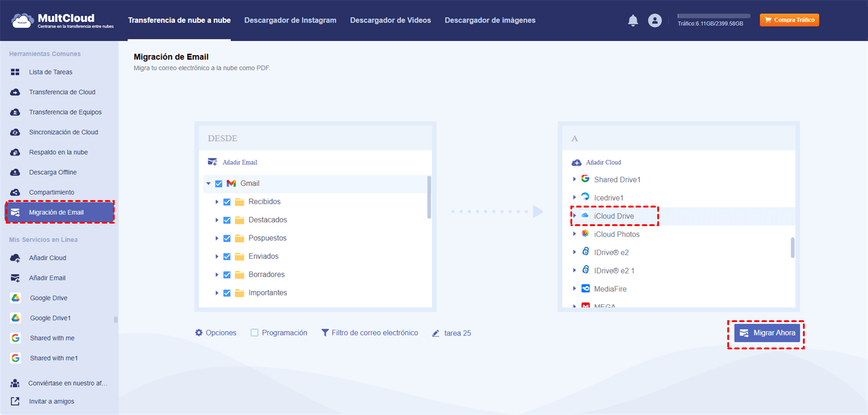
Task: Click the iCloud Photos logo icon
Action: tap(585, 234)
